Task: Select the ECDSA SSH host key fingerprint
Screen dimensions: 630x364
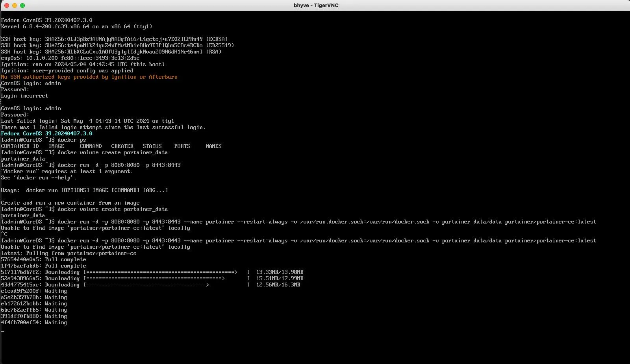Action: tap(114, 39)
